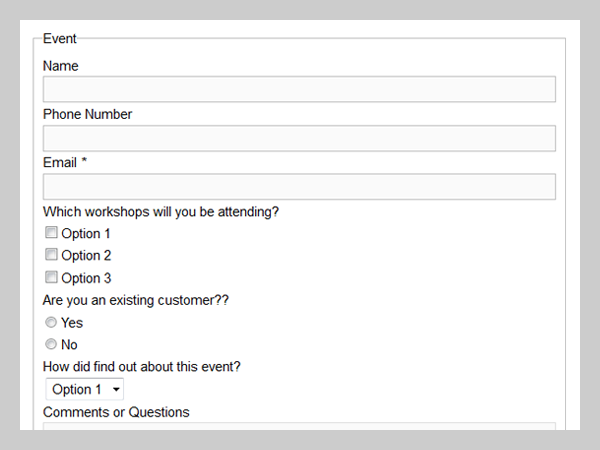Click the Comments or Questions text area
Viewport: 600px width, 450px height.
[x=299, y=426]
